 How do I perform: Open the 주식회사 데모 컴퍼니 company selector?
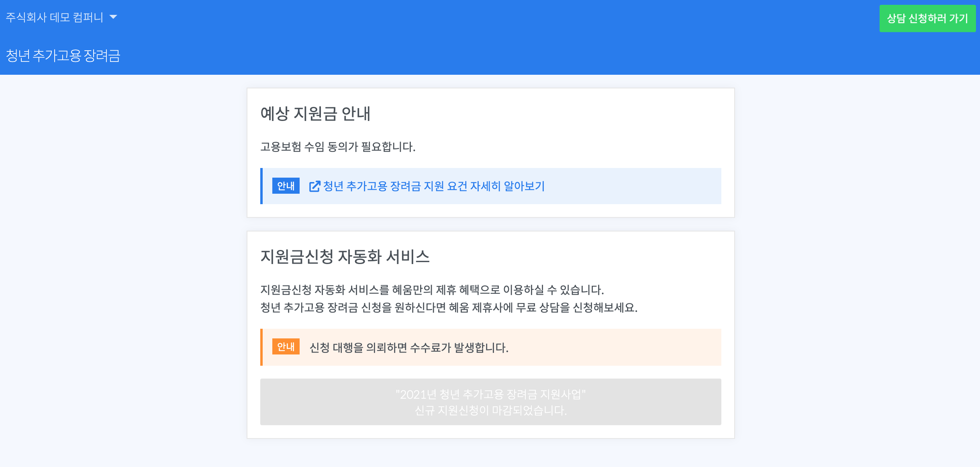pyautogui.click(x=55, y=17)
